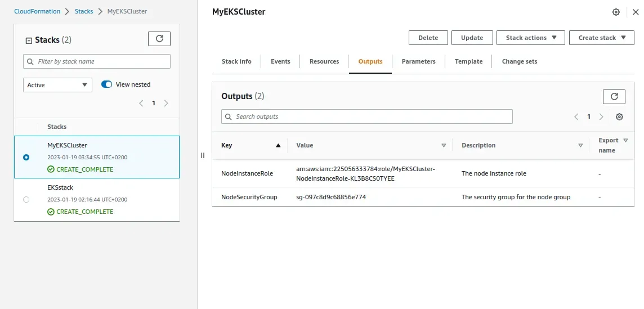Switch to the Resources tab
This screenshot has height=309, width=644.
[324, 61]
